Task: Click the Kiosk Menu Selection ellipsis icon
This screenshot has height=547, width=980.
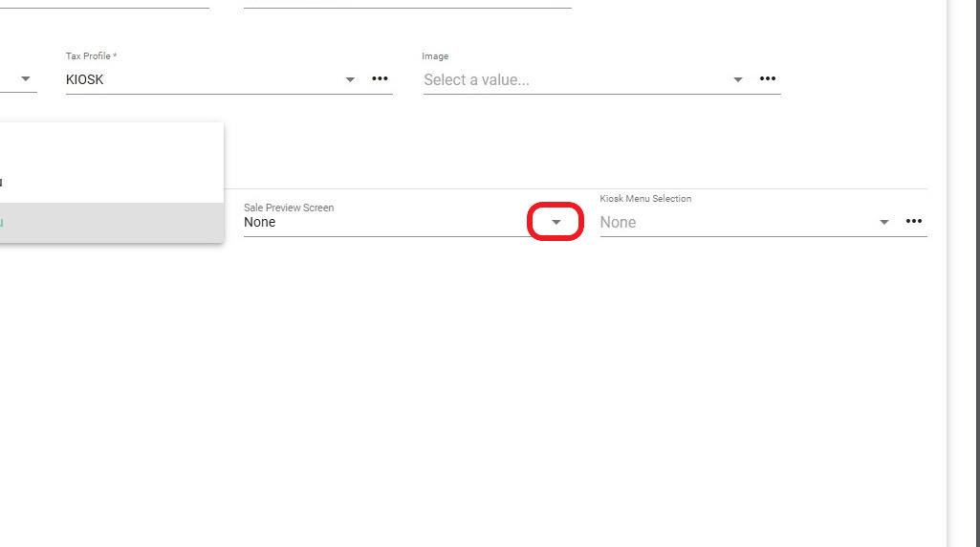Action: (914, 221)
